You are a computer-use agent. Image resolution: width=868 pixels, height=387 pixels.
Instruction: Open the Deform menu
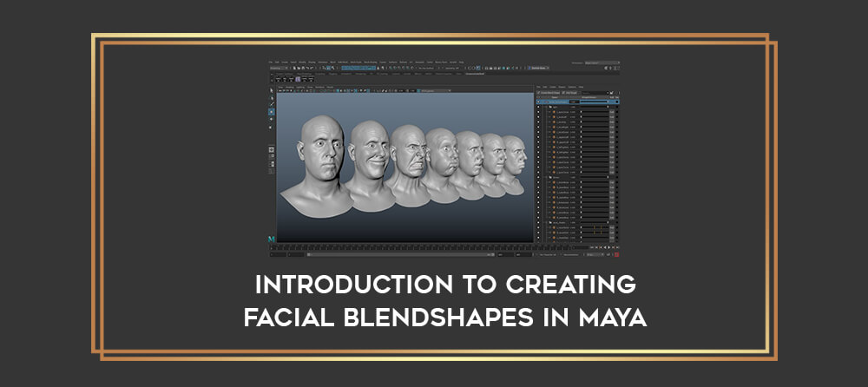403,62
